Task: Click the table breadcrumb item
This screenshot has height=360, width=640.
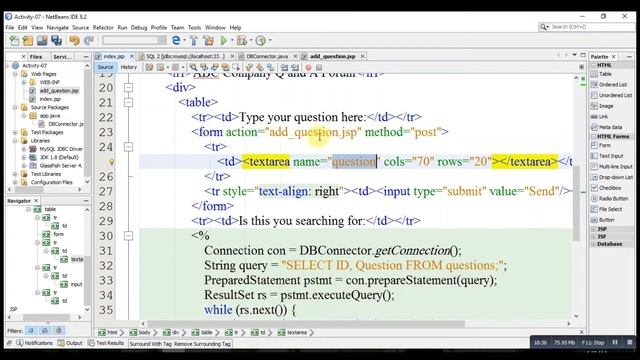Action: pos(202,333)
